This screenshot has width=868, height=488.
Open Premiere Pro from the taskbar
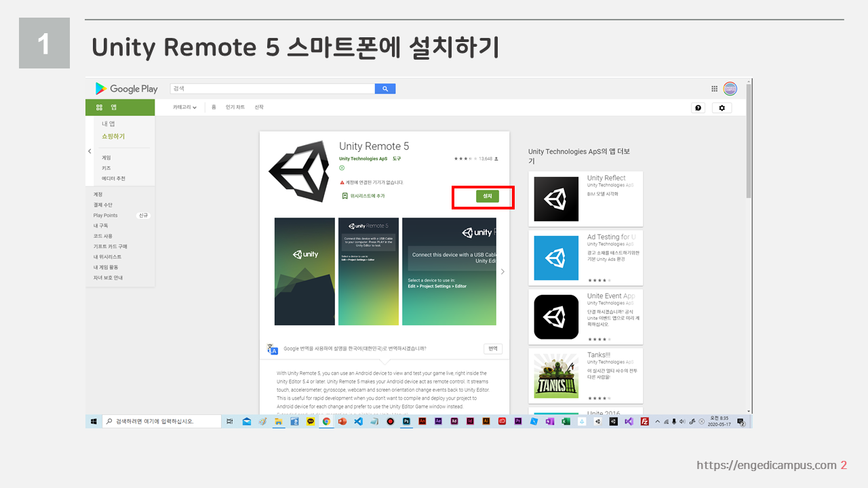[517, 421]
